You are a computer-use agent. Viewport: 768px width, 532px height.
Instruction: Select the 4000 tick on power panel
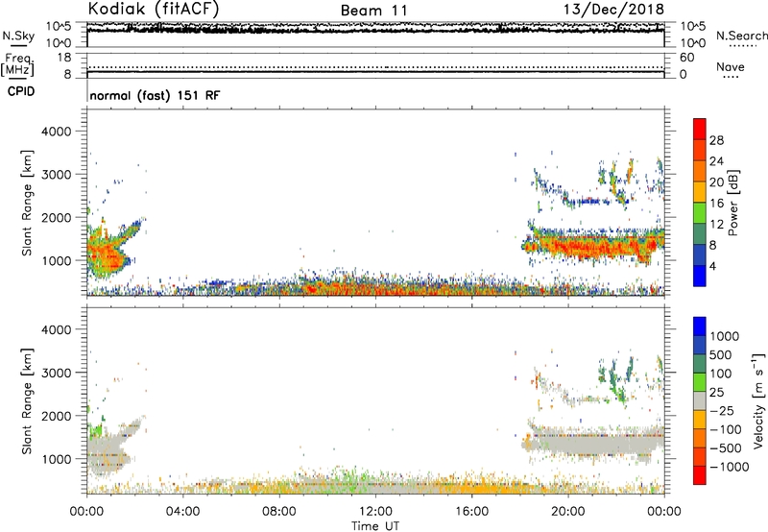[56, 132]
